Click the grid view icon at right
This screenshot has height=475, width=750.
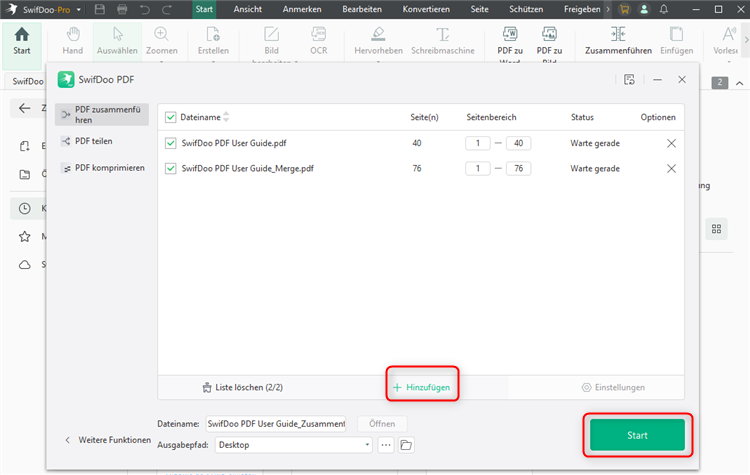click(x=716, y=229)
